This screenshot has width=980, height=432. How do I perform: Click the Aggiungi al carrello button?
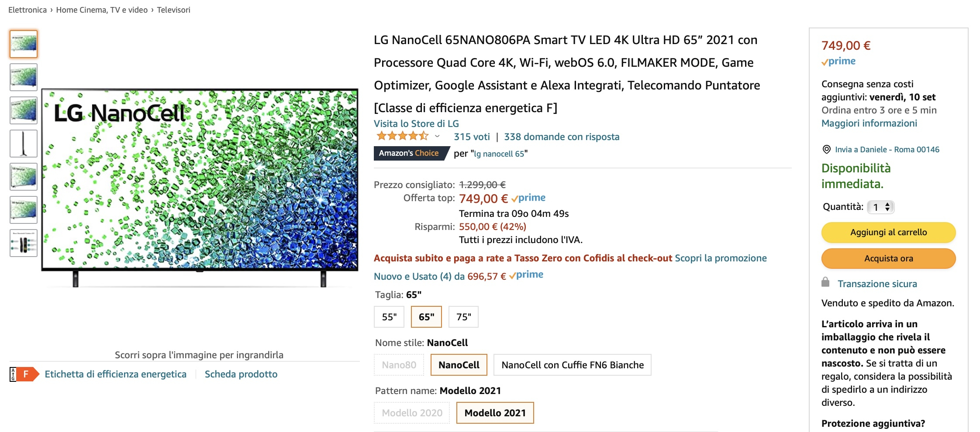pos(888,232)
